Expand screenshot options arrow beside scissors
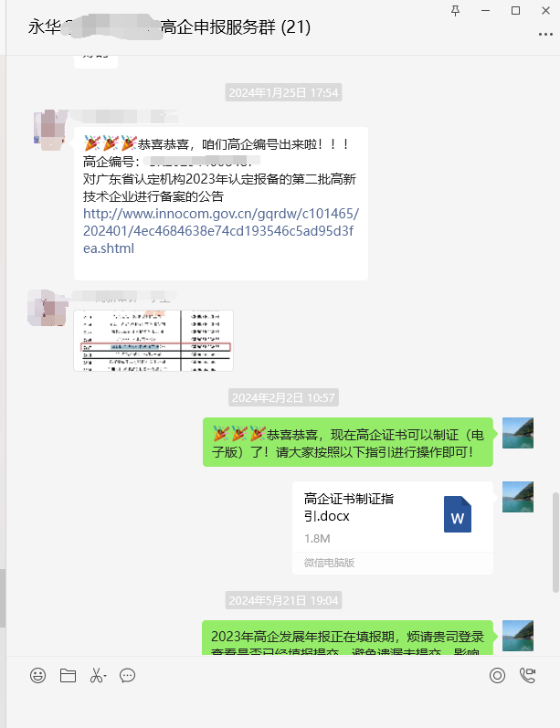 [x=105, y=677]
